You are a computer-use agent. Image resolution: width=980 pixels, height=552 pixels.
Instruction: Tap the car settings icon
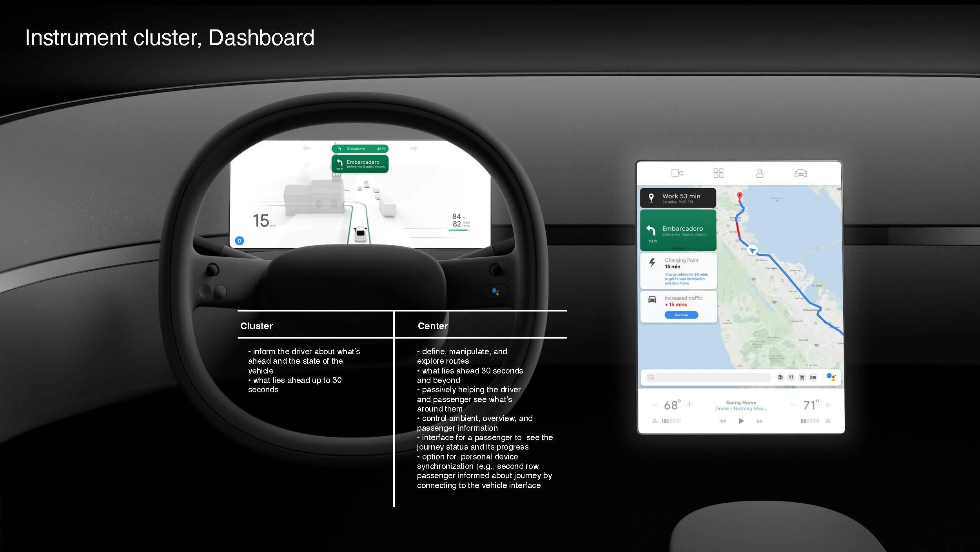800,173
